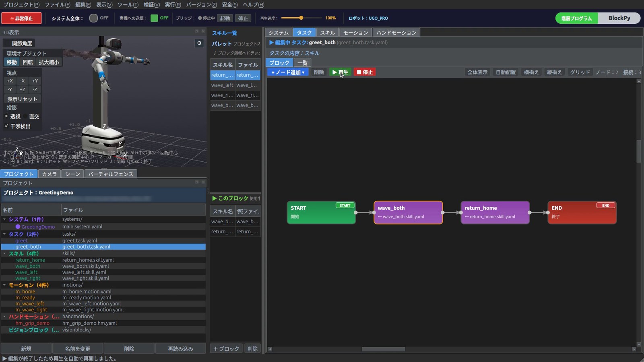Toggle the システム全体 power switch
Viewport: 644px width, 362px height.
[x=93, y=18]
